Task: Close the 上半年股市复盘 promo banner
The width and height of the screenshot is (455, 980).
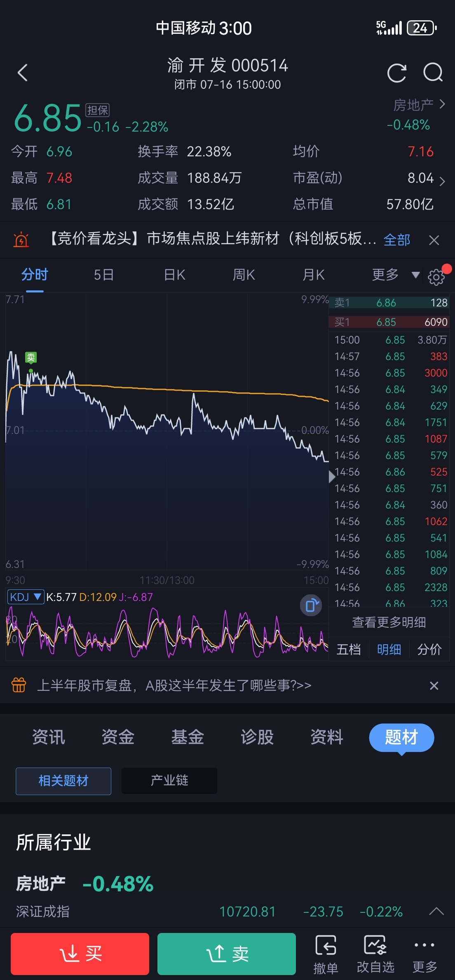Action: click(x=434, y=686)
